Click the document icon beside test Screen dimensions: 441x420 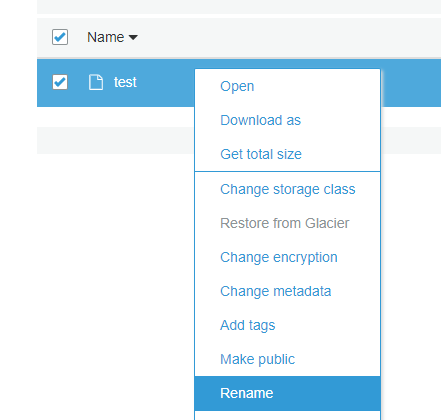pyautogui.click(x=96, y=82)
